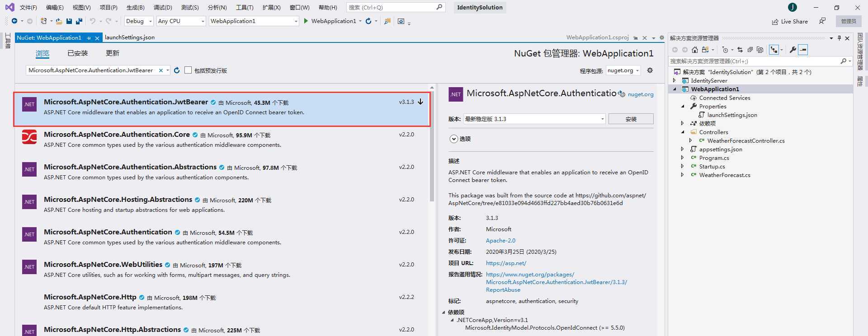
Task: Click the top 搜索 (Ctrl+Q) search box
Action: (x=396, y=7)
